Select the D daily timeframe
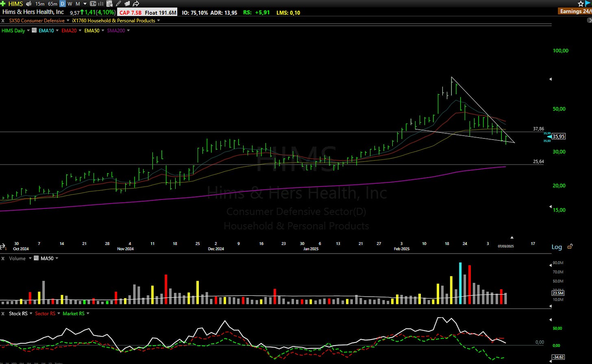This screenshot has width=592, height=364. coord(63,4)
